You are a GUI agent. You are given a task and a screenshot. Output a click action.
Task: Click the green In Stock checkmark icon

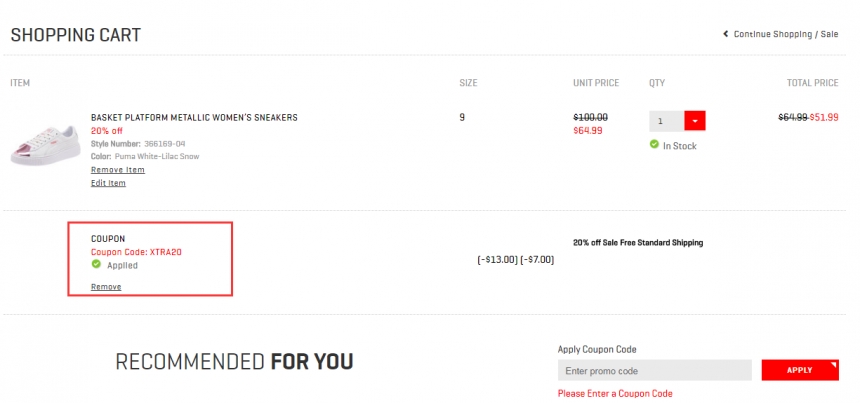(654, 145)
